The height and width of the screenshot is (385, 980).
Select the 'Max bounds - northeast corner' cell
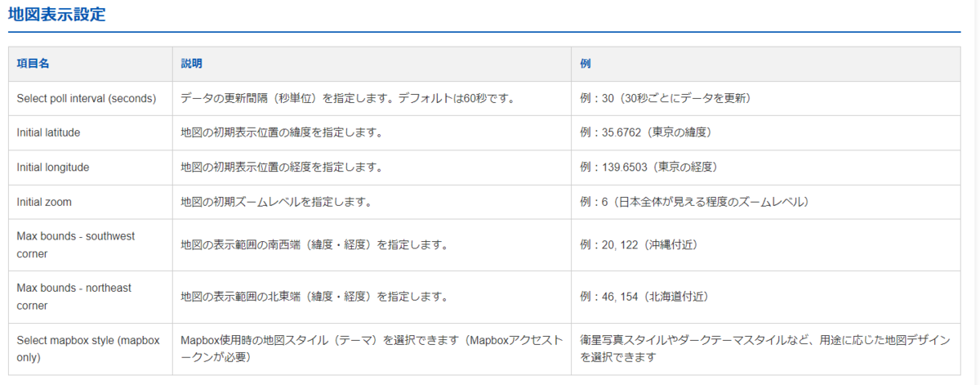click(90, 297)
